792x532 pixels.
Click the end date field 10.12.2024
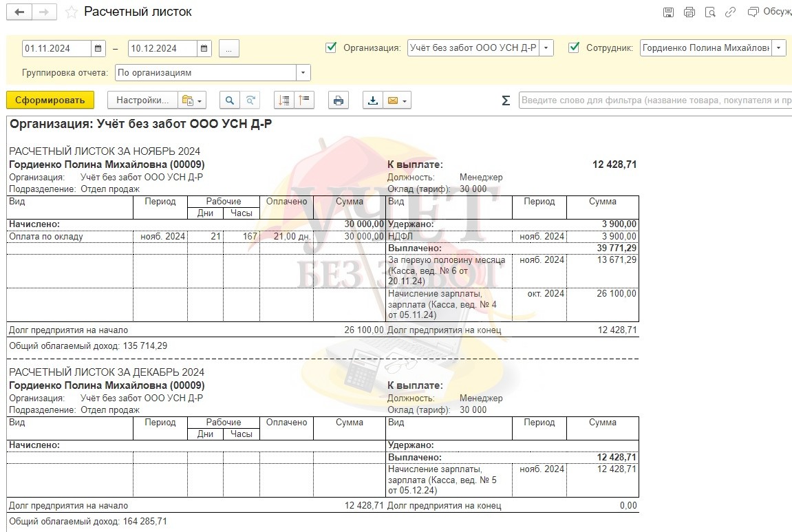click(162, 48)
